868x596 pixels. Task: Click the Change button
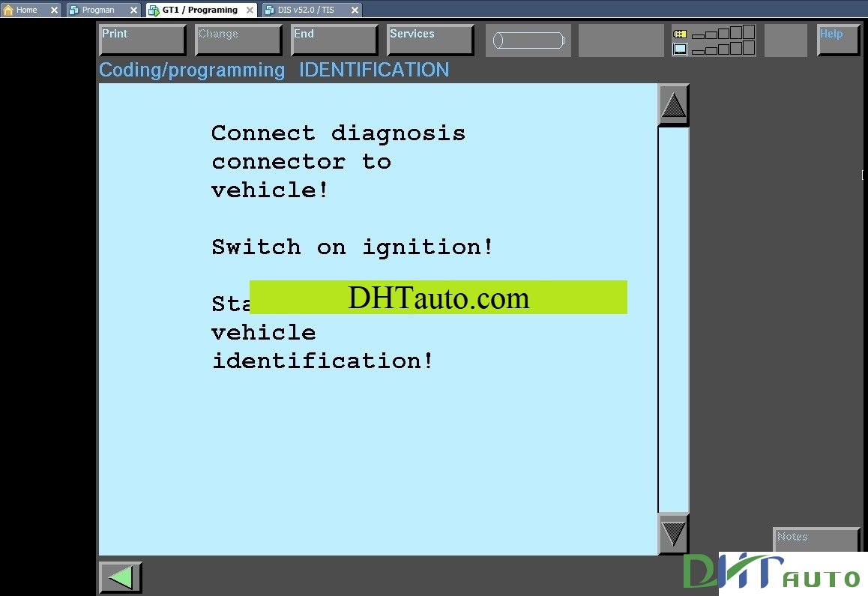pos(238,39)
